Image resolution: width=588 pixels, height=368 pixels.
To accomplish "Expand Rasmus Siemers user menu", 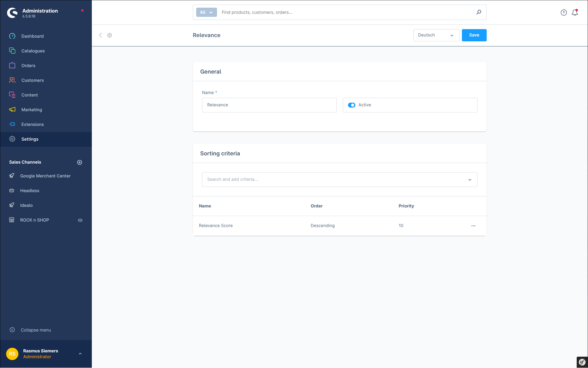I will (80, 354).
